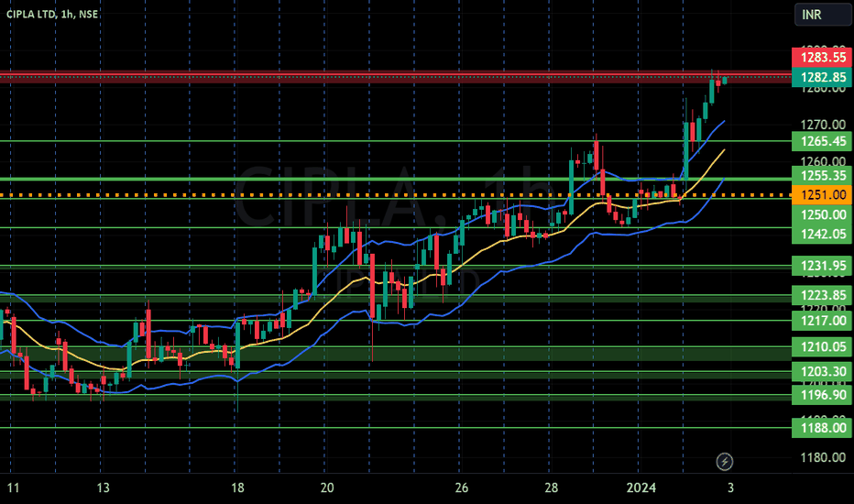Select the 1217.00 price level label
Viewport: 854px width, 504px height.
(822, 321)
